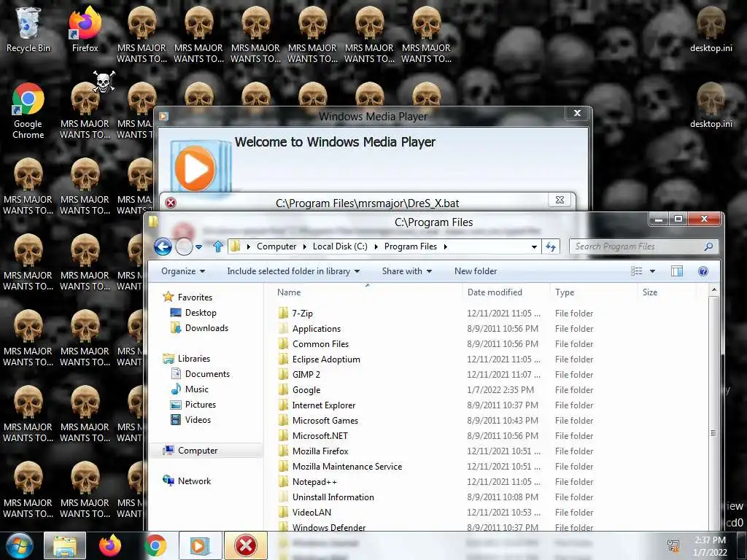Open the Videos library

[x=190, y=419]
